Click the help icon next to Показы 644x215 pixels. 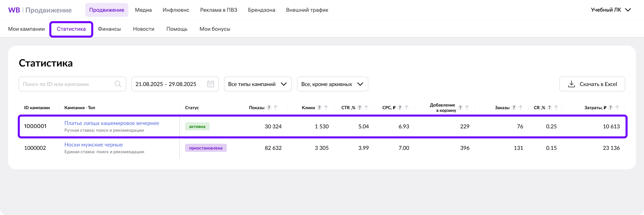pyautogui.click(x=269, y=107)
